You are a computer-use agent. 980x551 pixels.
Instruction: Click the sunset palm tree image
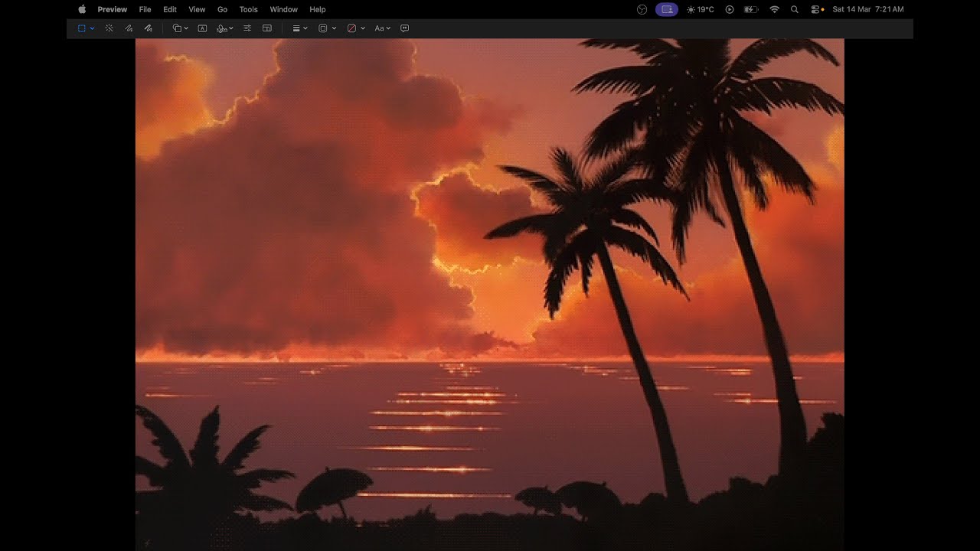(490, 295)
